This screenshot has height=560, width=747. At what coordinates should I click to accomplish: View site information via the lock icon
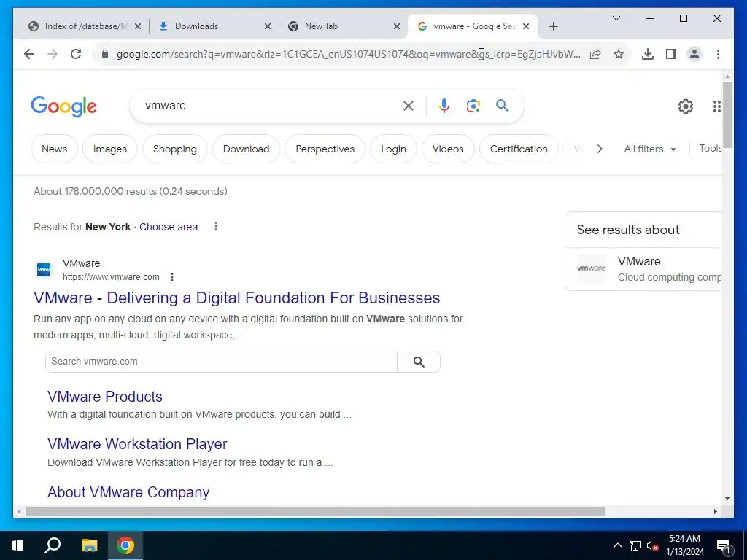click(x=105, y=54)
